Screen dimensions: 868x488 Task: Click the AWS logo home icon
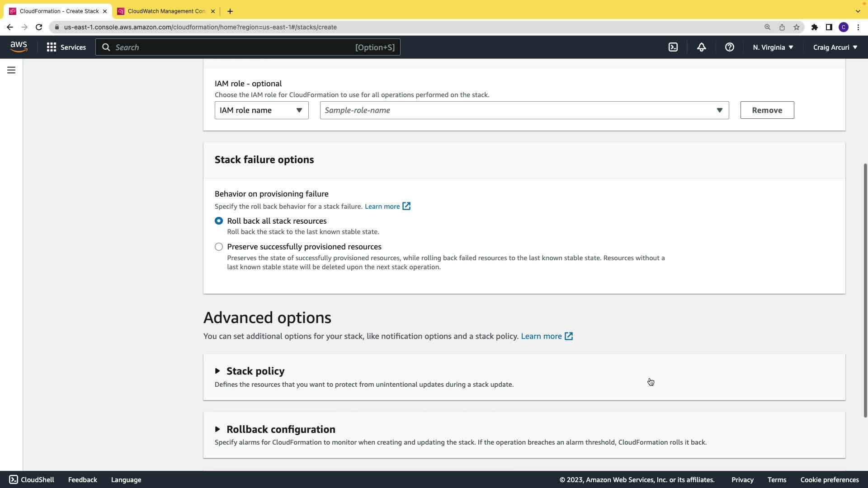pyautogui.click(x=19, y=47)
